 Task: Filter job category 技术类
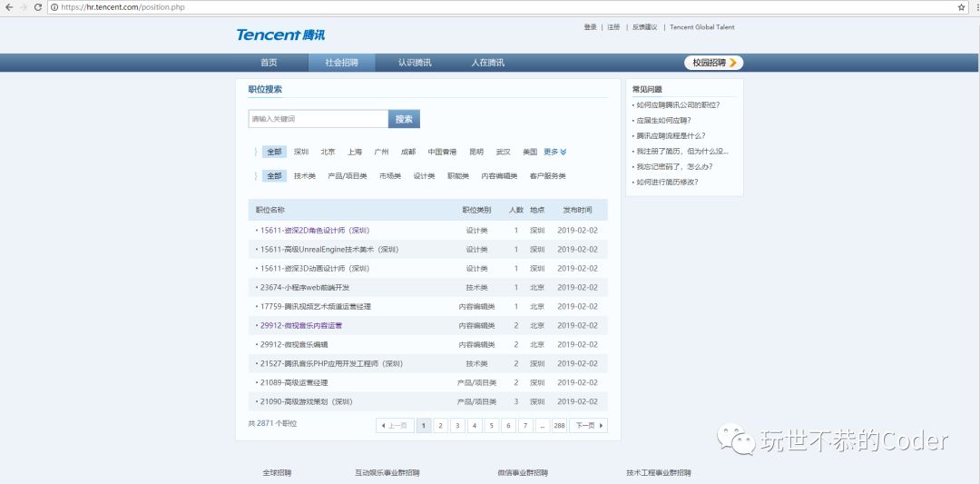(305, 176)
